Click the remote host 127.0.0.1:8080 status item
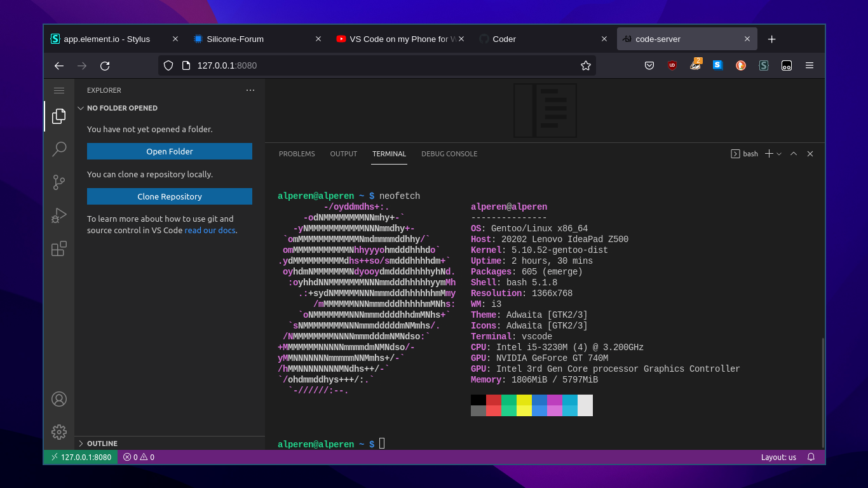The height and width of the screenshot is (488, 868). pyautogui.click(x=81, y=457)
